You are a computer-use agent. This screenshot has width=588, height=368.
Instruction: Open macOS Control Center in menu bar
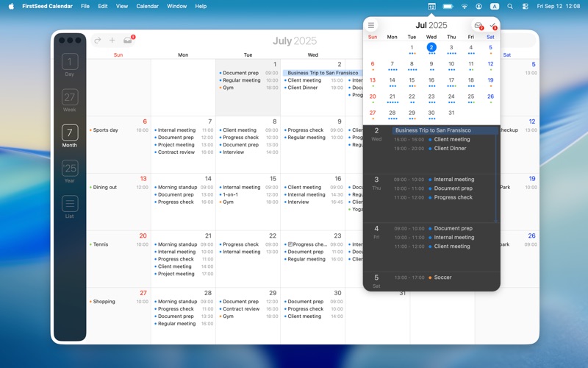point(525,6)
